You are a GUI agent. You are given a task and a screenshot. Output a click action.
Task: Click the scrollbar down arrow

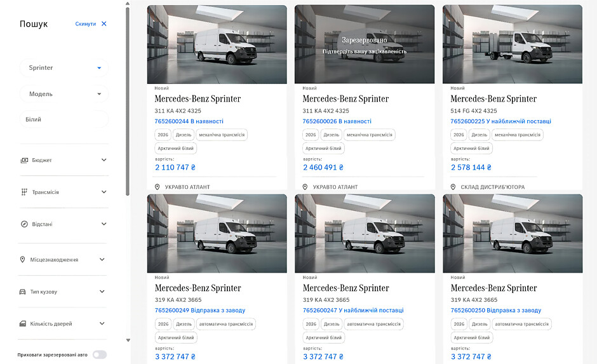(x=128, y=340)
